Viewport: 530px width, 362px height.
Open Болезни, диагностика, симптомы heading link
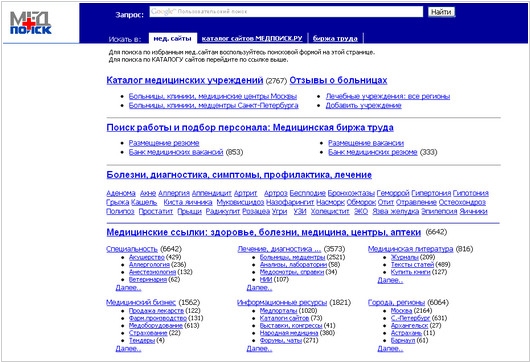(x=239, y=175)
